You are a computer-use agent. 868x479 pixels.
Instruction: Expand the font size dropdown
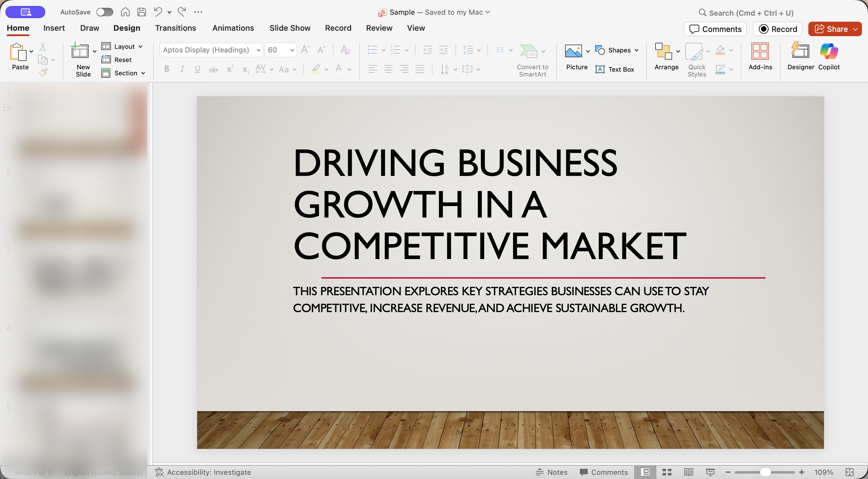pyautogui.click(x=292, y=50)
